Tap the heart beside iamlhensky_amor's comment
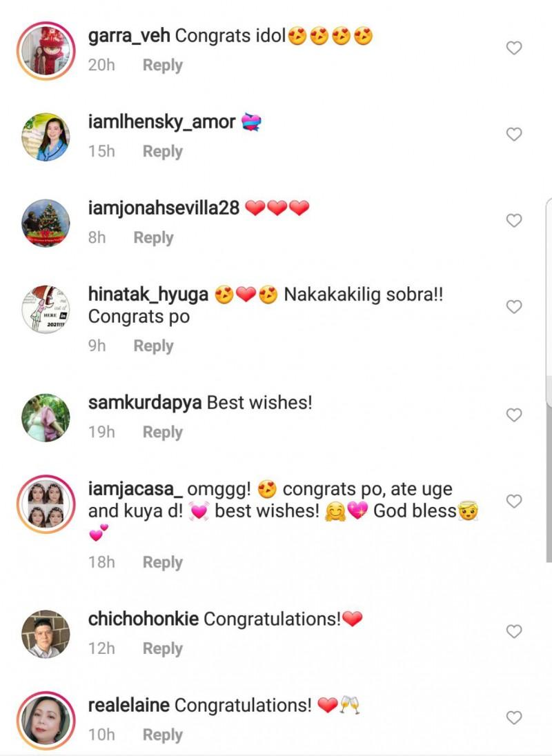Viewport: 552px width, 756px height. 514,135
